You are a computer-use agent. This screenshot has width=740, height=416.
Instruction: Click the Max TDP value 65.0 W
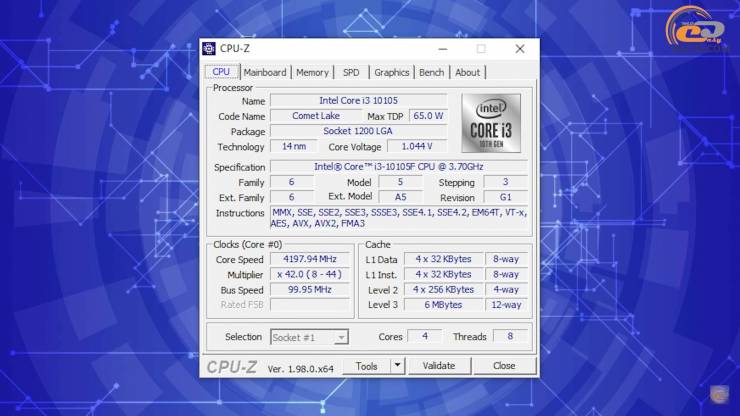[x=428, y=116]
